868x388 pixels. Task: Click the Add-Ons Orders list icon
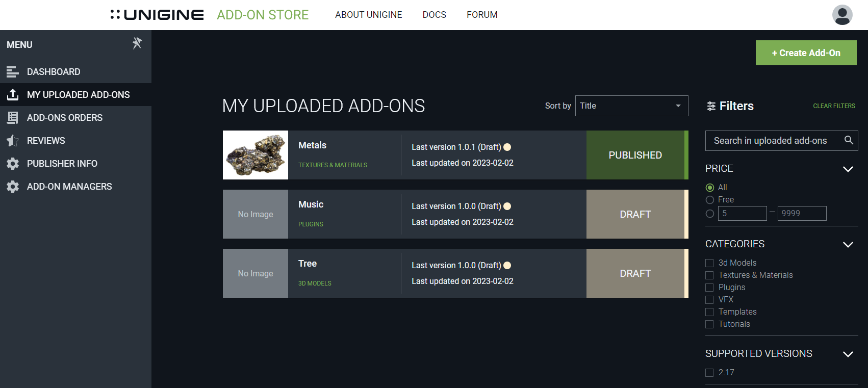[x=13, y=118]
